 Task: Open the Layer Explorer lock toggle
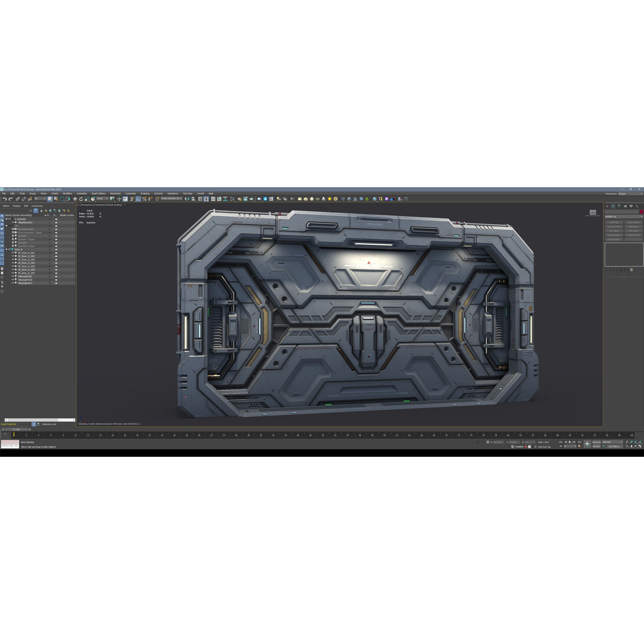click(x=42, y=211)
